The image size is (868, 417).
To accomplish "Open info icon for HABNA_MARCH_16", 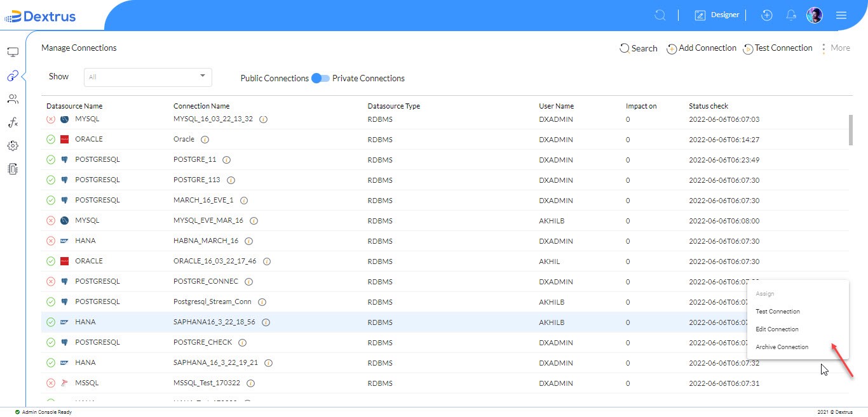I will [248, 241].
